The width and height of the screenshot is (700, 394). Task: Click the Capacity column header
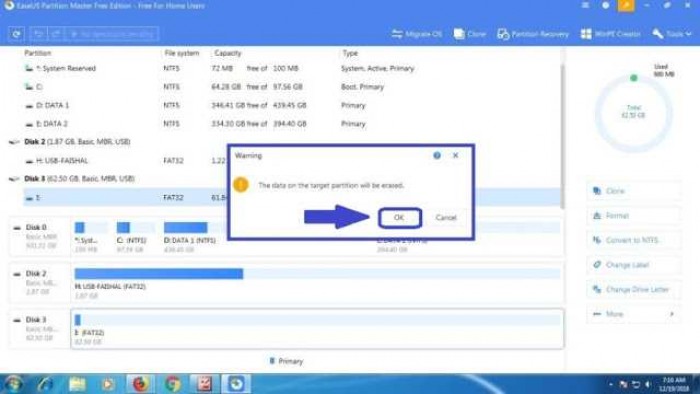[x=228, y=53]
